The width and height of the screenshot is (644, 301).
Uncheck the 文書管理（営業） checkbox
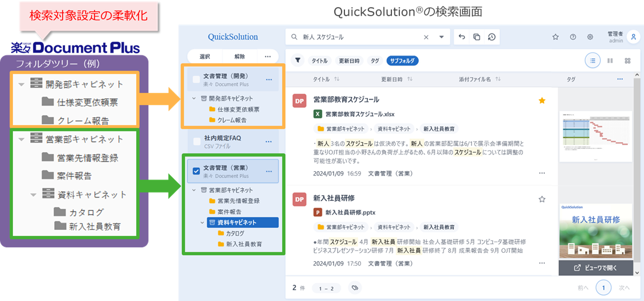(197, 171)
